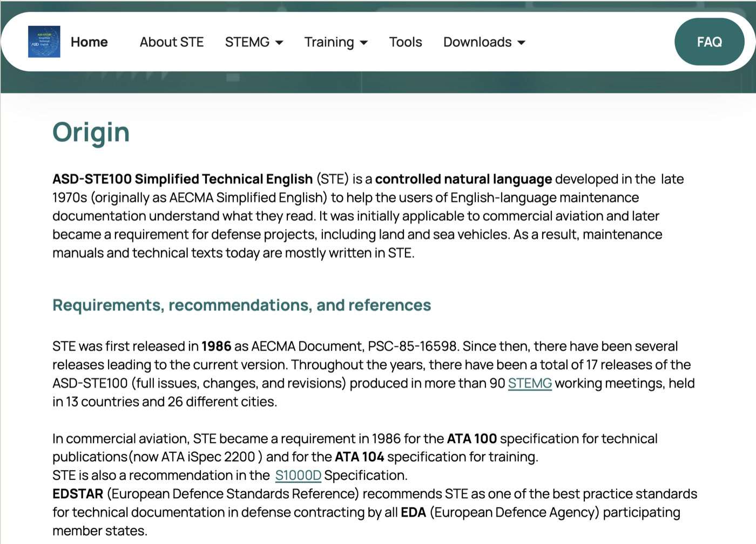Click the bold 'EDA' text
This screenshot has width=756, height=544.
[x=413, y=512]
